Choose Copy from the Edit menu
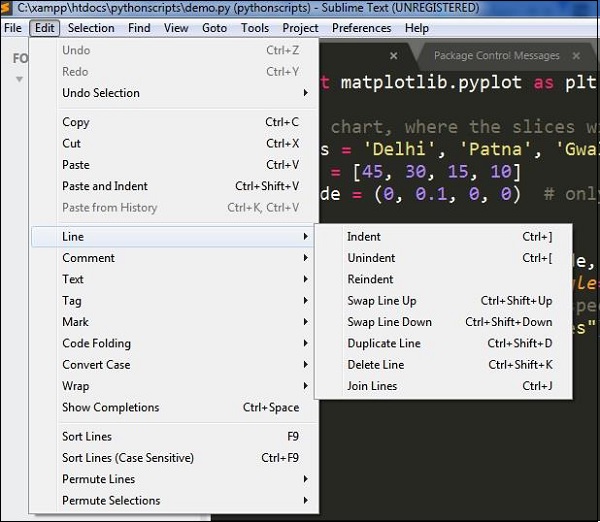The width and height of the screenshot is (600, 522). click(x=174, y=122)
